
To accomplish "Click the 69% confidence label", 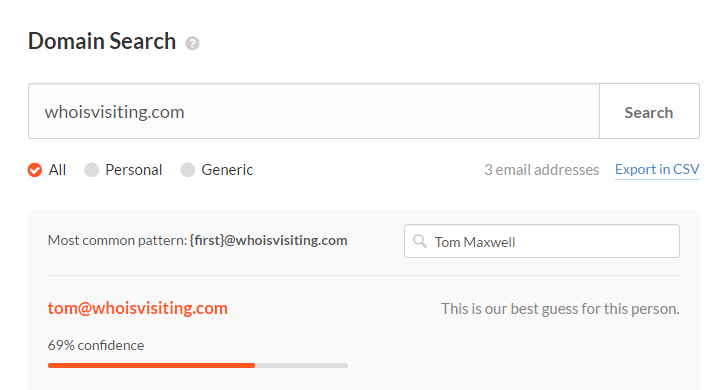I will tap(96, 345).
